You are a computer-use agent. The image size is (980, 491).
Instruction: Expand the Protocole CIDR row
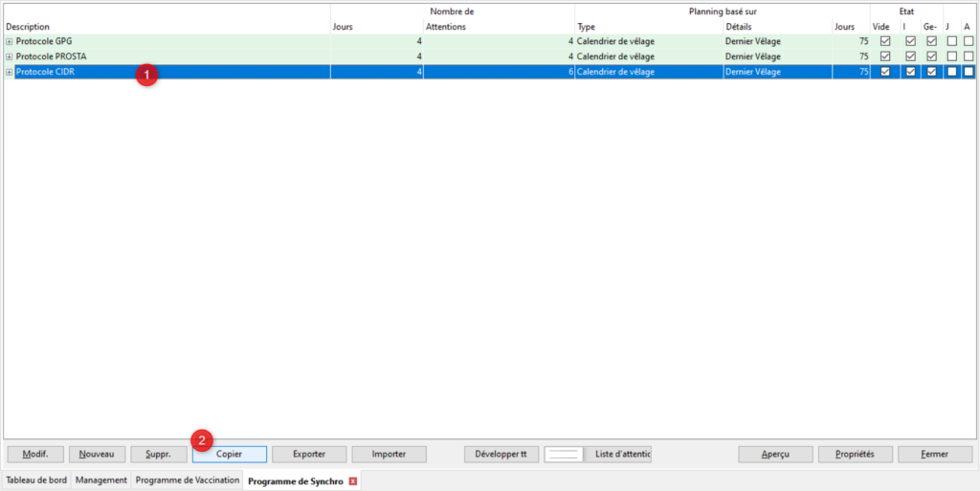[10, 73]
